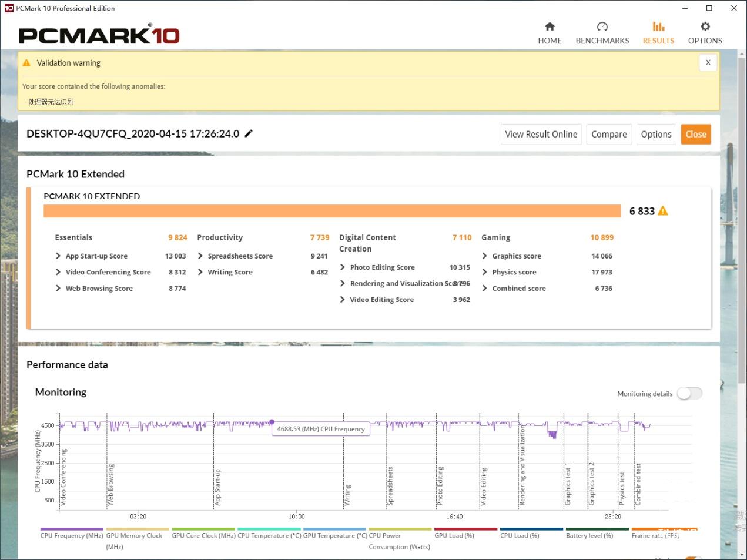Go to Benchmarks gauge icon
Viewport: 747px width, 560px height.
point(602,26)
